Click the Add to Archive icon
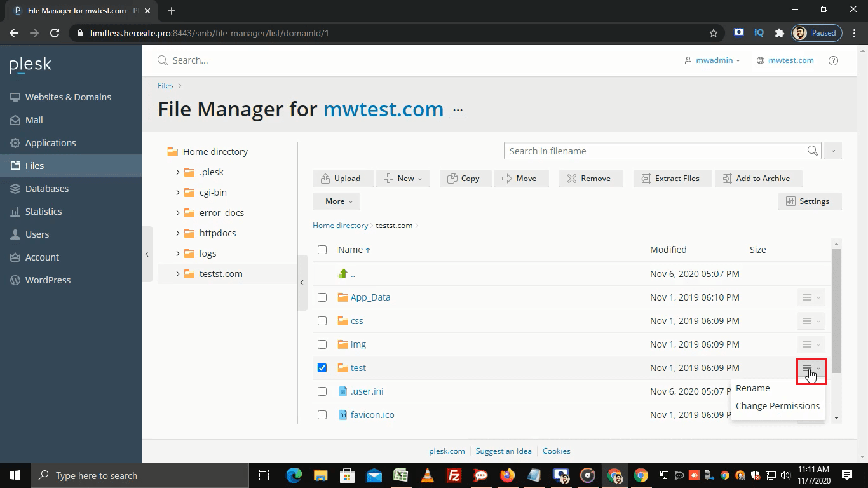This screenshot has width=868, height=488. click(x=758, y=179)
